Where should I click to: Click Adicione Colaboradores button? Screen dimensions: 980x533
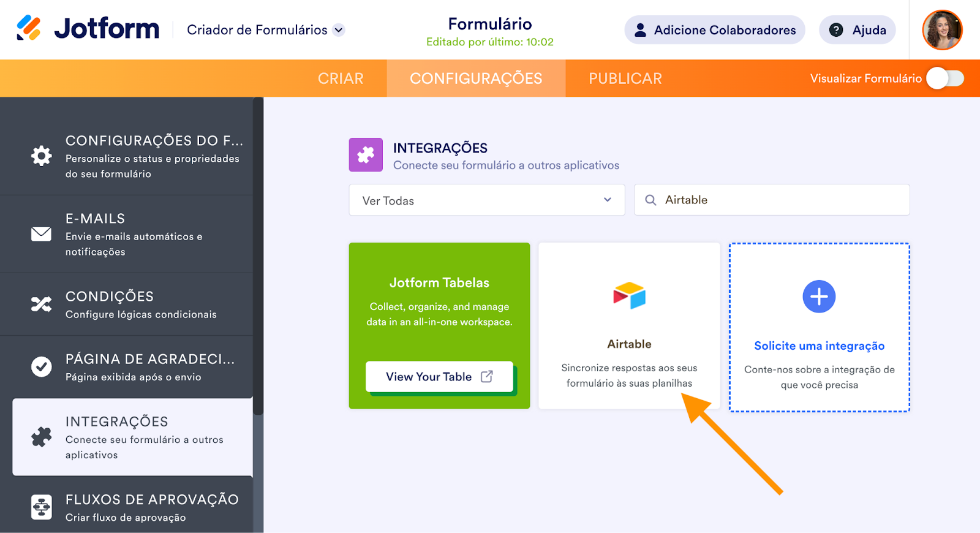coord(715,30)
